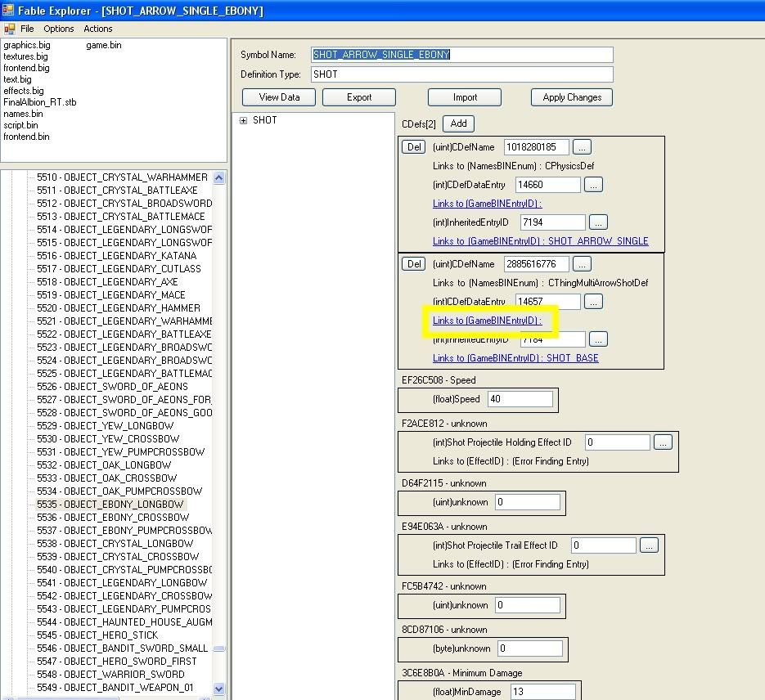The image size is (765, 700).
Task: Click Apply Changes button
Action: [x=572, y=97]
